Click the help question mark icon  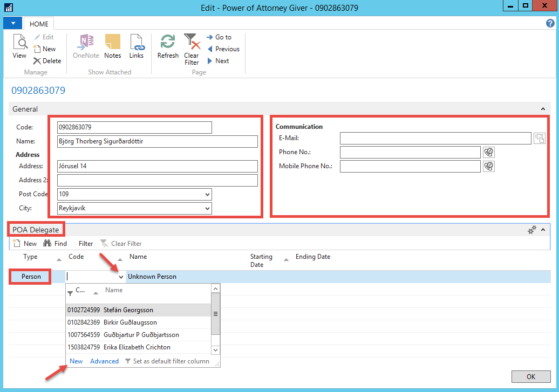[x=550, y=24]
